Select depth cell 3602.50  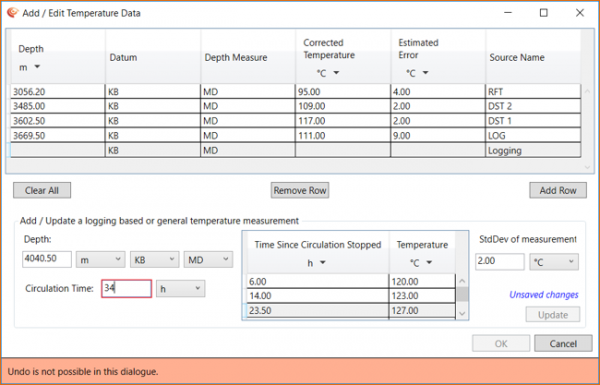point(58,121)
